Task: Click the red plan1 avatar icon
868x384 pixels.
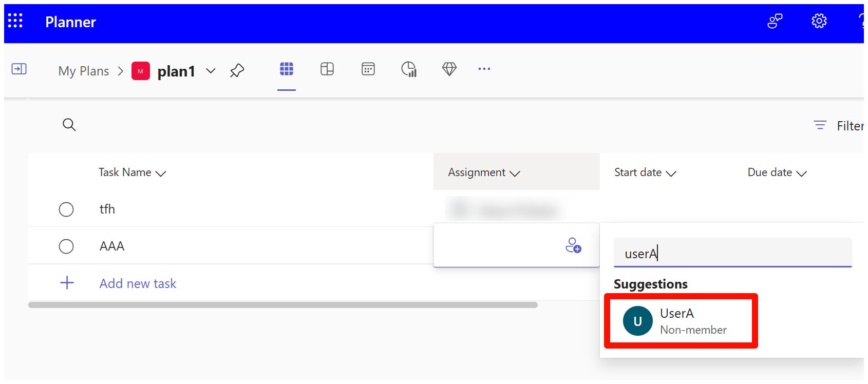Action: click(x=141, y=71)
